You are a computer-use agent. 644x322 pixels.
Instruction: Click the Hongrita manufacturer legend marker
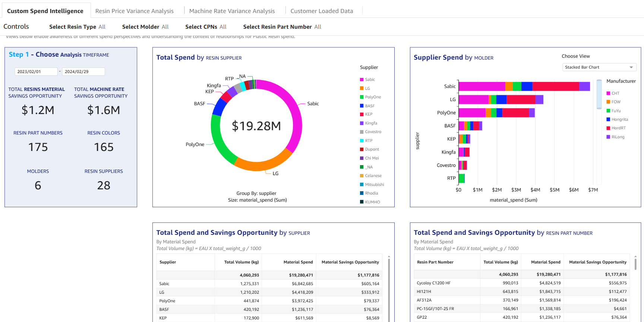[608, 120]
